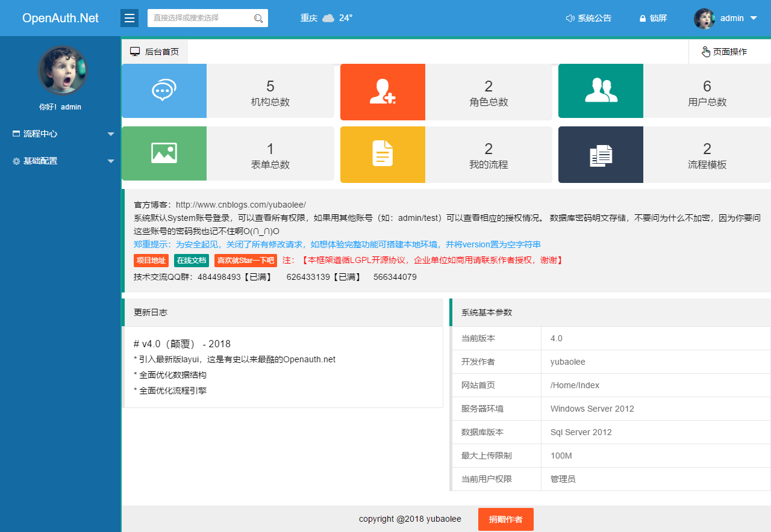
Task: Click the 锁屏 text link
Action: [658, 18]
